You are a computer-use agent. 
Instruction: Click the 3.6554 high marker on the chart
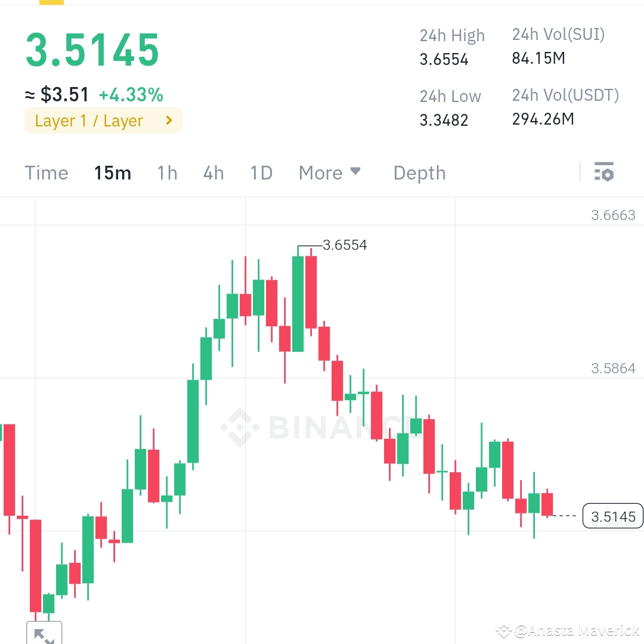345,245
